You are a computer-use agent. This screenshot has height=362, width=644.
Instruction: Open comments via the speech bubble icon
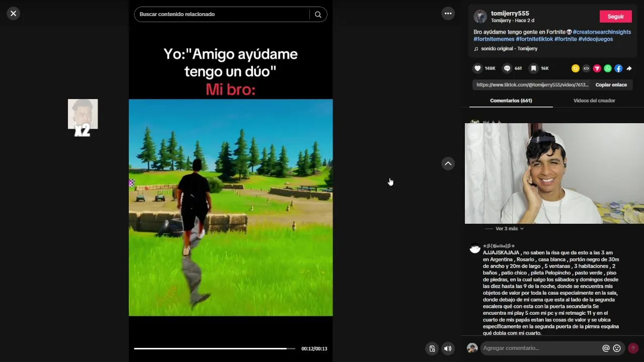[507, 68]
